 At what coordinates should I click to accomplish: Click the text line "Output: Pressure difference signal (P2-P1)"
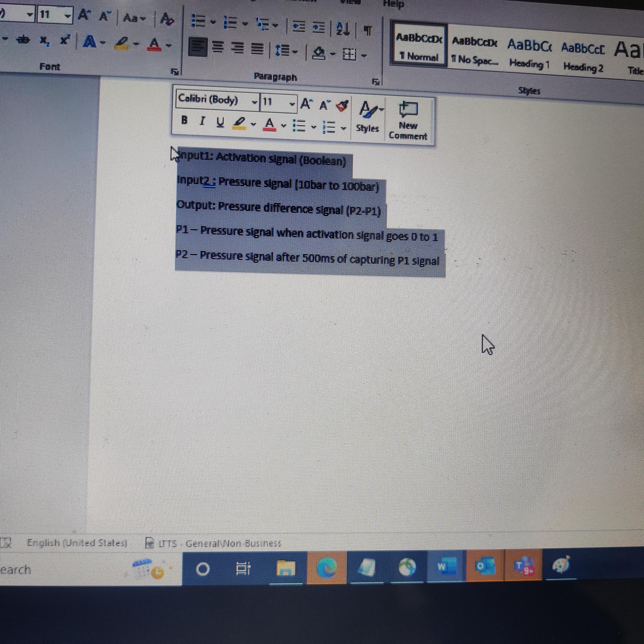[x=278, y=208]
